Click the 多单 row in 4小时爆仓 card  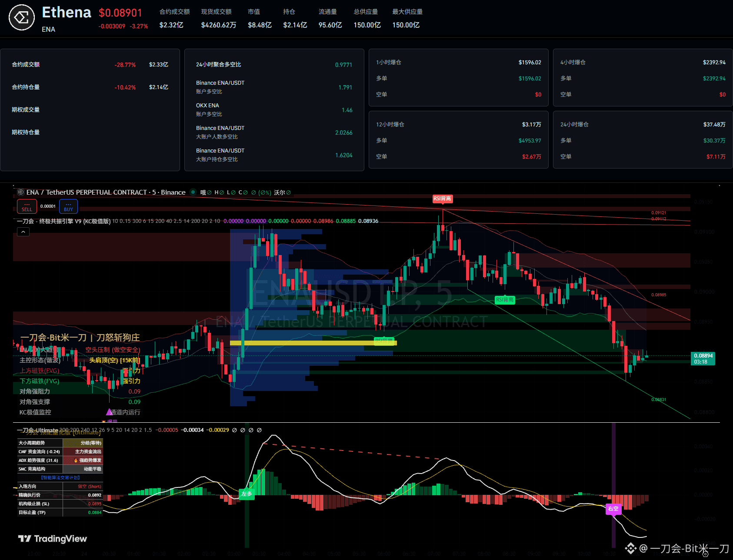tap(643, 78)
